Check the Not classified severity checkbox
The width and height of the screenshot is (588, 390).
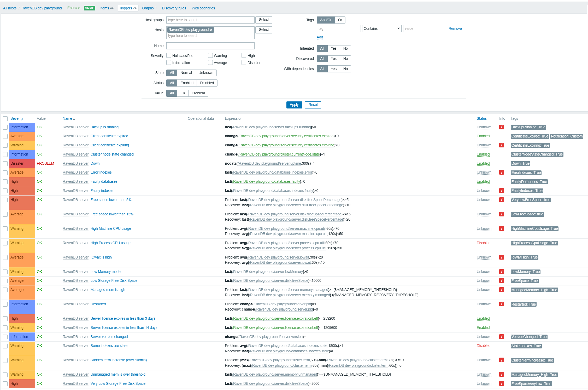click(x=169, y=55)
